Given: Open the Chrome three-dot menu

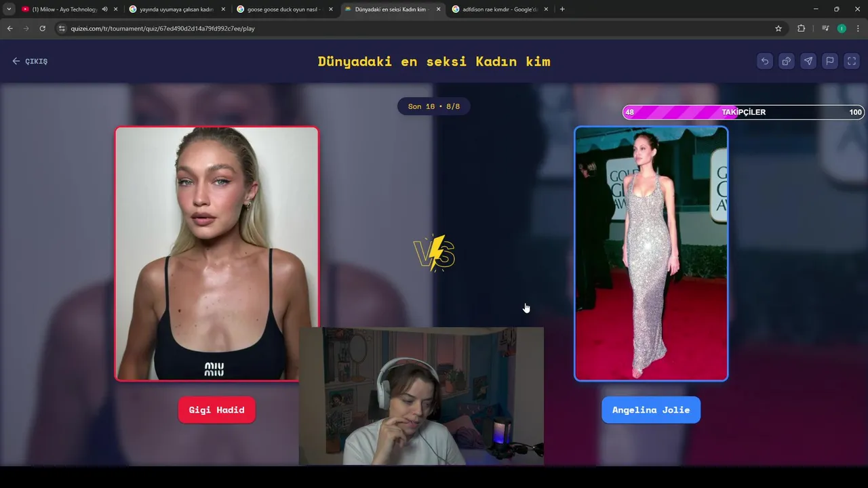Looking at the screenshot, I should coord(859,28).
